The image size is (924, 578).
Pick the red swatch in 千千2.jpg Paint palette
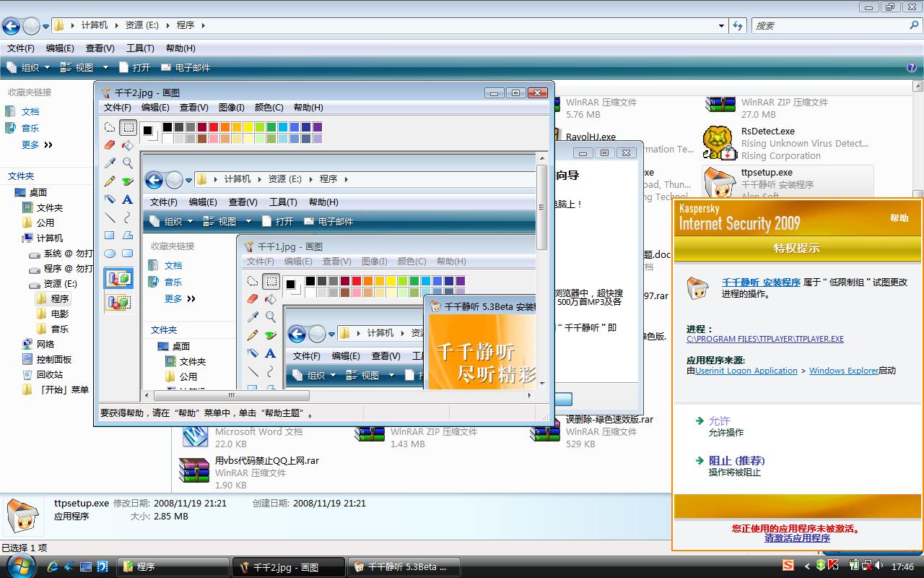[214, 127]
